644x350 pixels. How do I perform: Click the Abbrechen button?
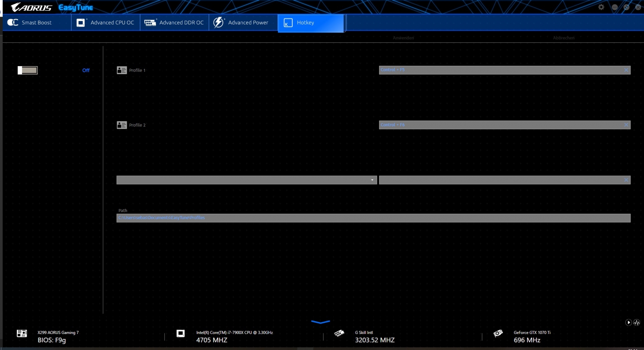pos(563,38)
